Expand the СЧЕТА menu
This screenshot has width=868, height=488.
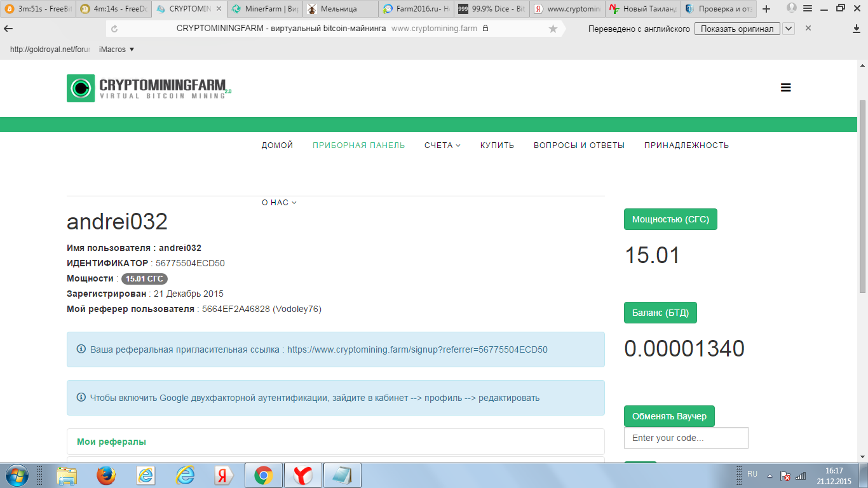(x=442, y=146)
